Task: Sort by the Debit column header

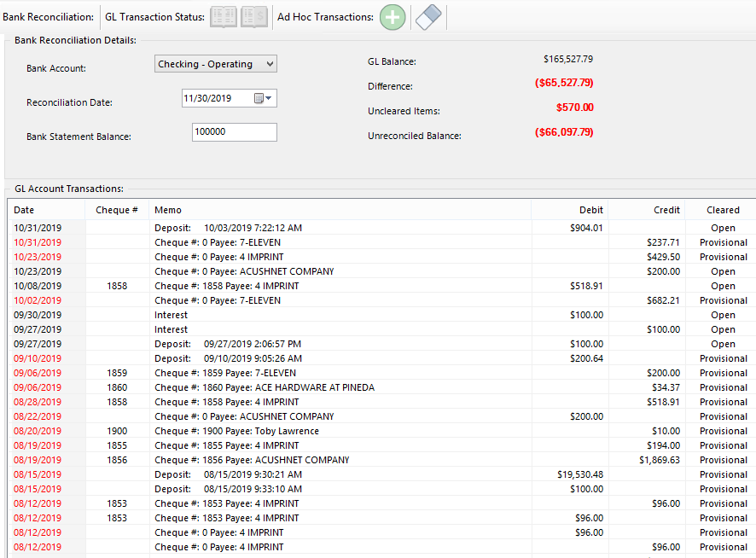Action: (x=590, y=210)
